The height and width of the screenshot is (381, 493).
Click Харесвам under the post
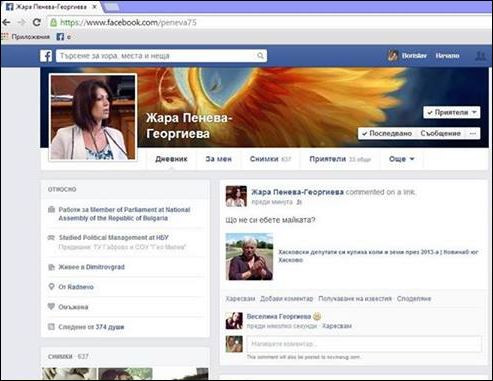[x=240, y=299]
